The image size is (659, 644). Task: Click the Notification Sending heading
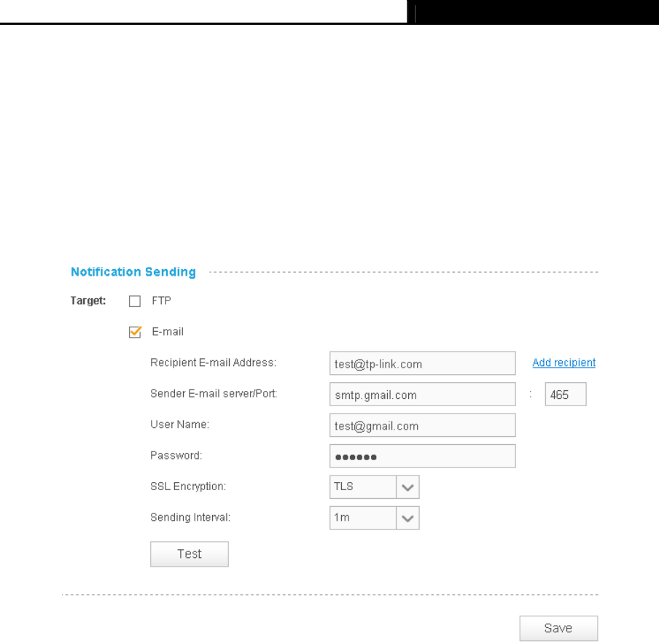[133, 271]
